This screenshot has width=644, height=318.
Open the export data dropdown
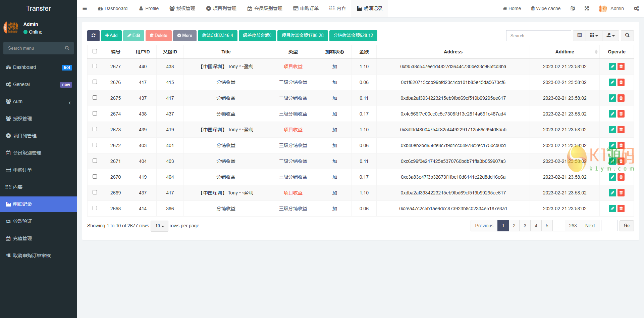tap(610, 36)
